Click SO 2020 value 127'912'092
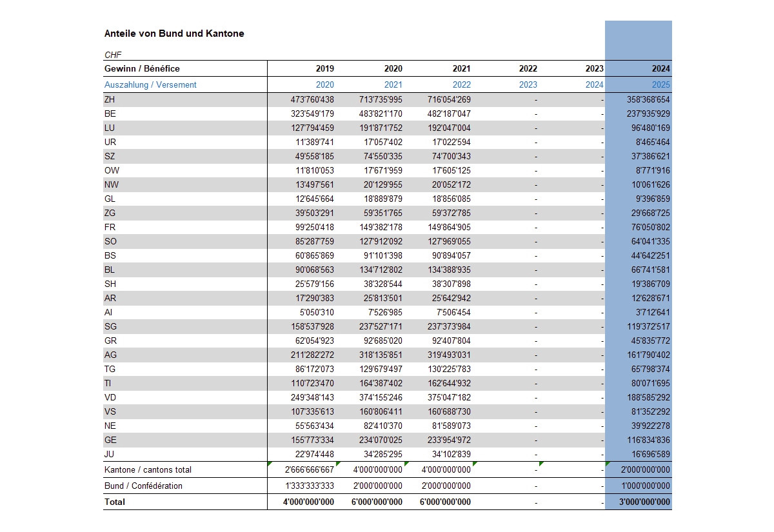Viewport: 774px width, 532px height. coord(381,242)
